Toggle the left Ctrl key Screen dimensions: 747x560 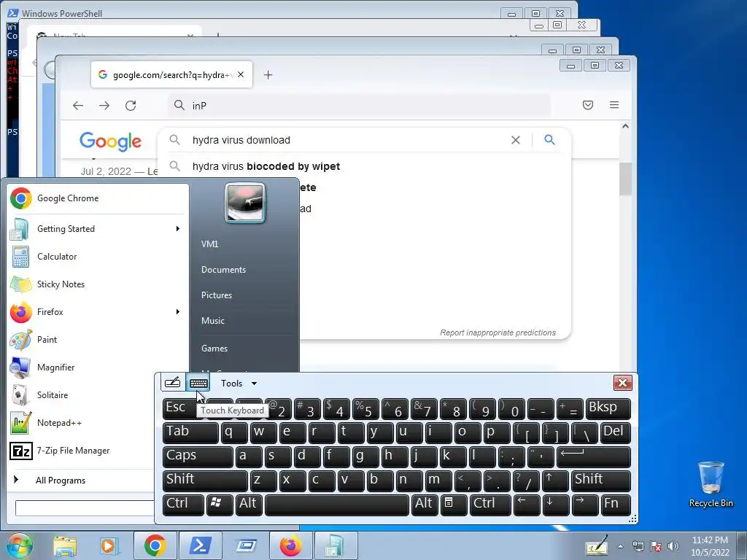pyautogui.click(x=183, y=505)
